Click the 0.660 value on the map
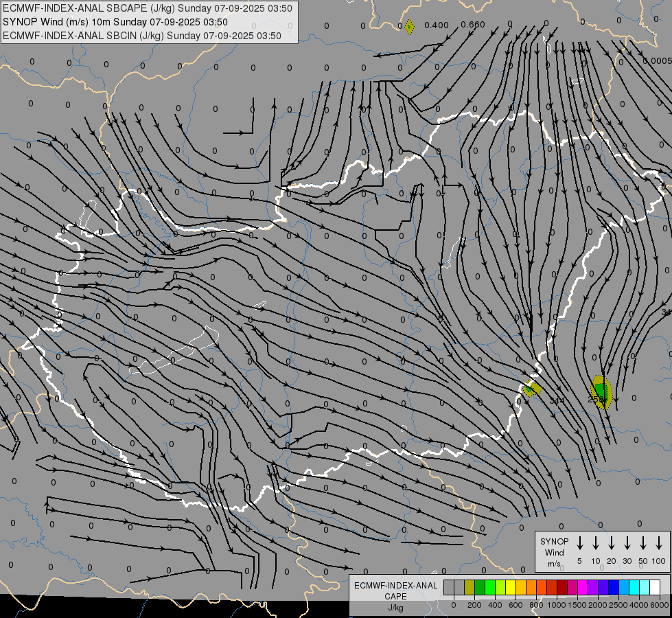 (x=473, y=25)
